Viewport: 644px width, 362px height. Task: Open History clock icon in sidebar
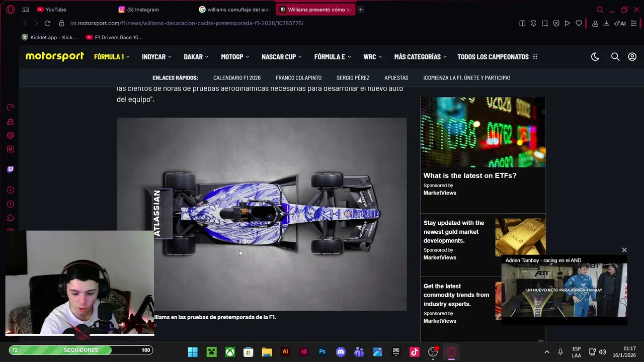click(10, 204)
